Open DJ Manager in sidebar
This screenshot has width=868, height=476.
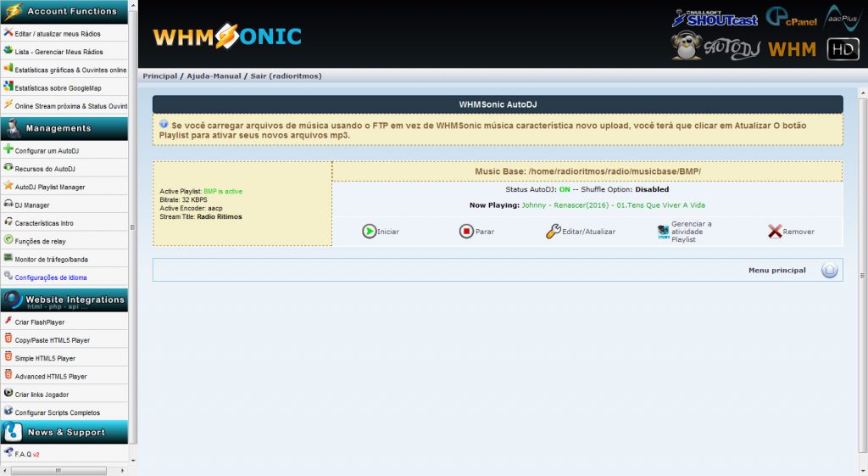click(x=32, y=205)
